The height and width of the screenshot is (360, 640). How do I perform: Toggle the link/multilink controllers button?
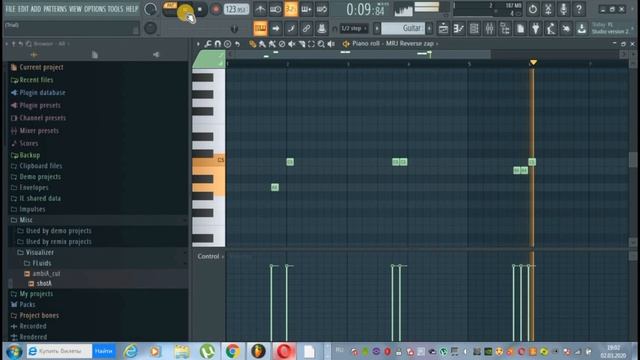click(x=307, y=29)
